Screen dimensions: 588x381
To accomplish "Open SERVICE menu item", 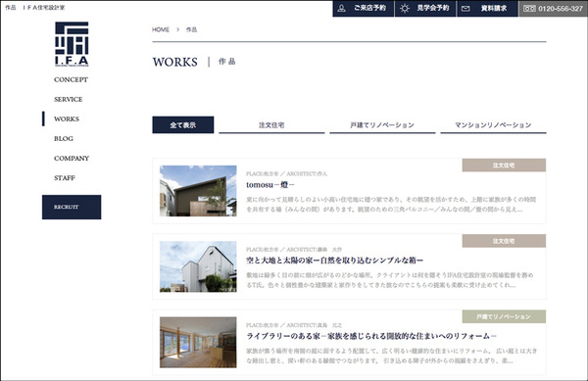I will 69,99.
